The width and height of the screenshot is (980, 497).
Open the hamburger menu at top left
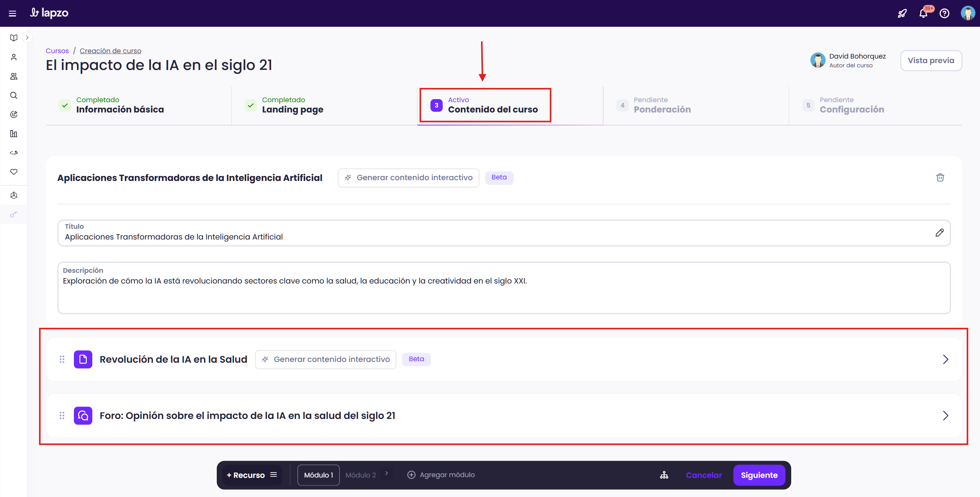point(12,14)
